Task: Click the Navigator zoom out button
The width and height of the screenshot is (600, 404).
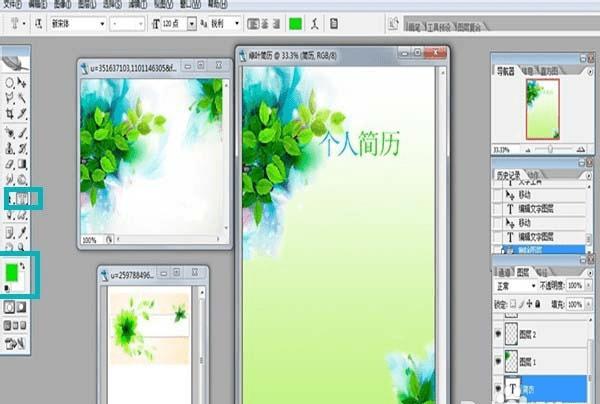Action: (528, 150)
